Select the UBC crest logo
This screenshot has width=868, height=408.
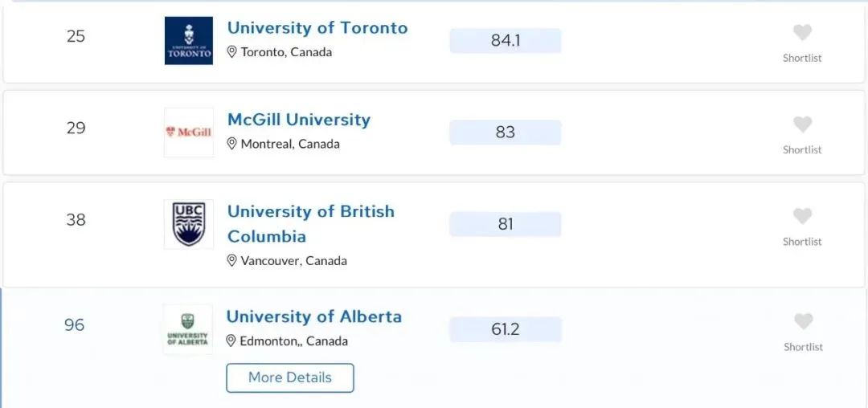point(189,224)
